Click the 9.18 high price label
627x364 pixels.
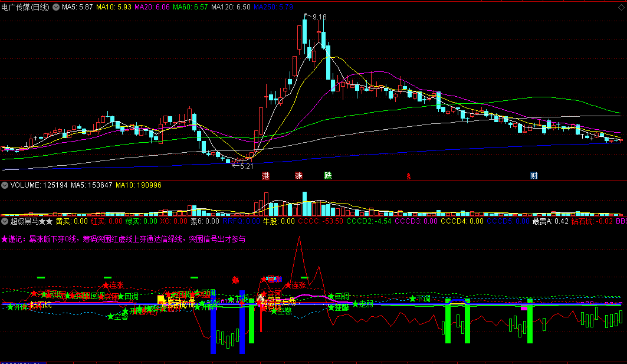click(x=320, y=17)
